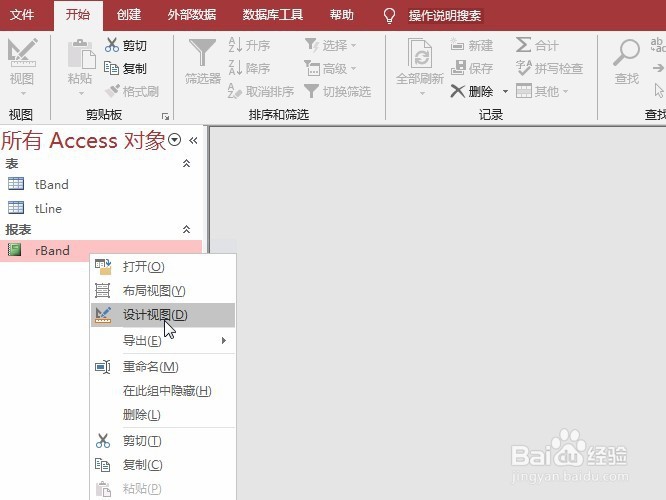Click the 合计 sigma totals button
The height and width of the screenshot is (500, 666).
(x=537, y=45)
